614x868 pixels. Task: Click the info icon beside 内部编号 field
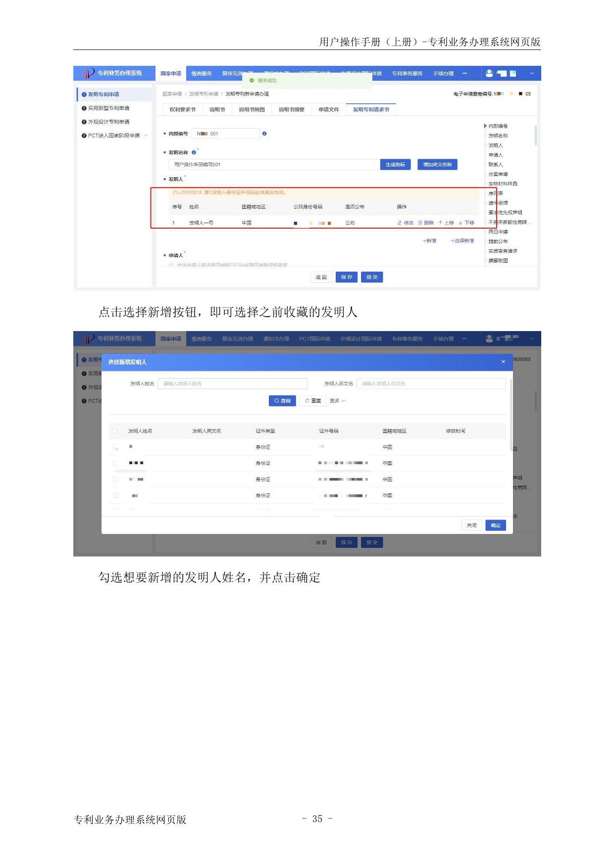click(264, 134)
